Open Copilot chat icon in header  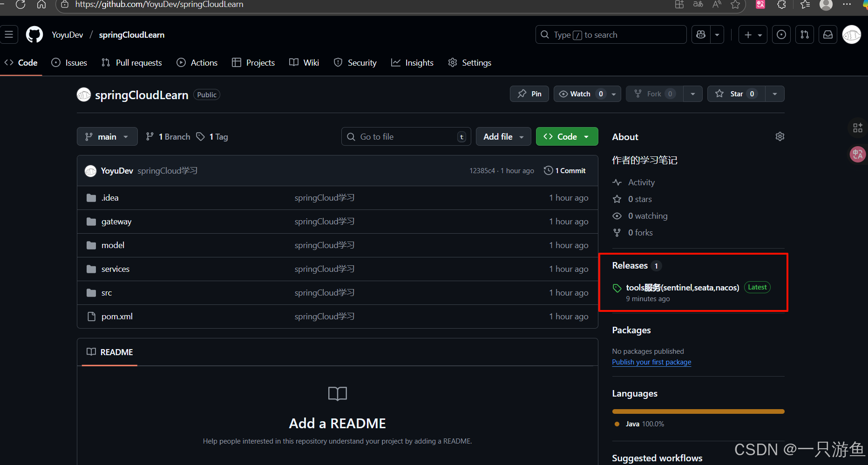click(701, 34)
